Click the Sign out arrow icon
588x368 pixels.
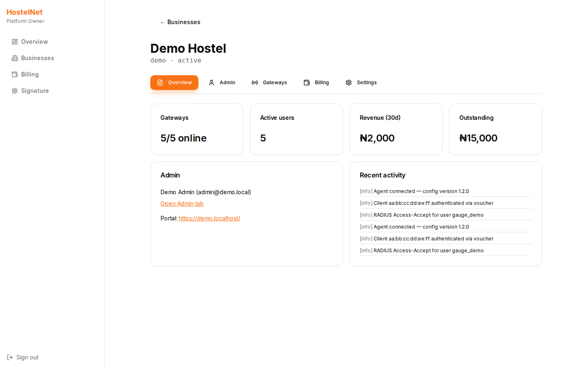10,357
